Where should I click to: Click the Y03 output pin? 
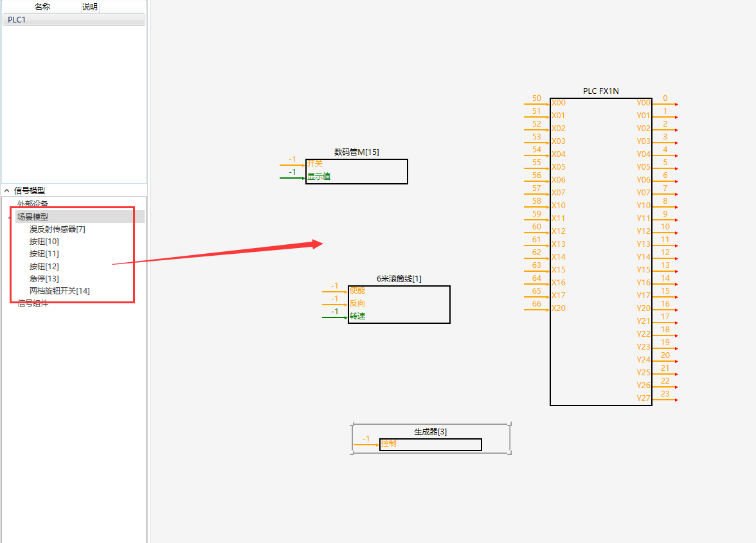[x=643, y=141]
